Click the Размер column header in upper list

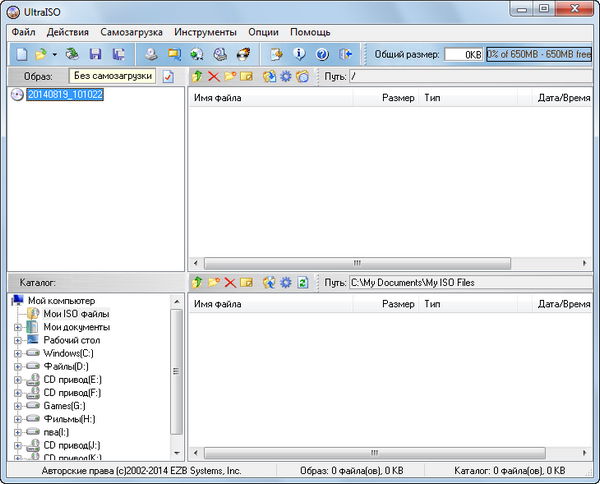[398, 99]
